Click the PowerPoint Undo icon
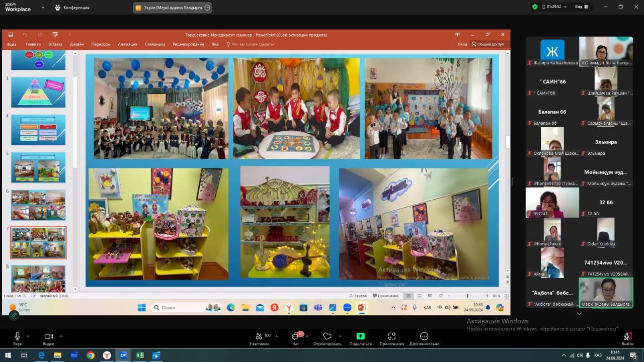 [25, 35]
